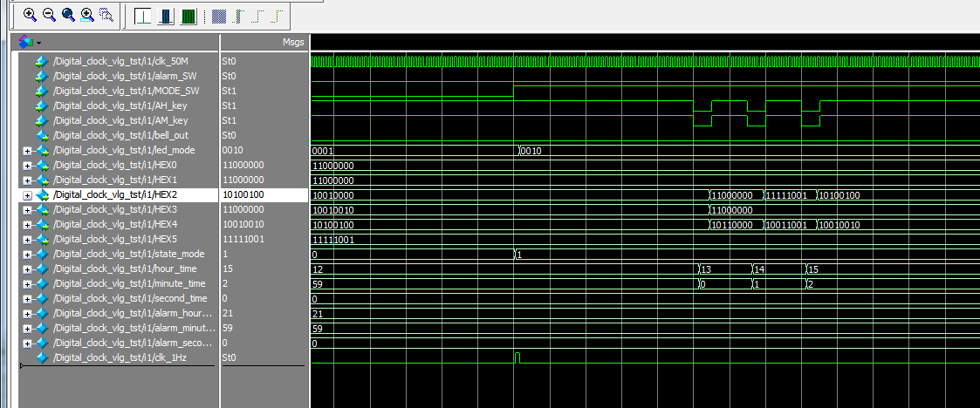Click waveform label 11111001 on the HEX2 trace
Viewport: 980px width, 408px height.
pos(787,195)
